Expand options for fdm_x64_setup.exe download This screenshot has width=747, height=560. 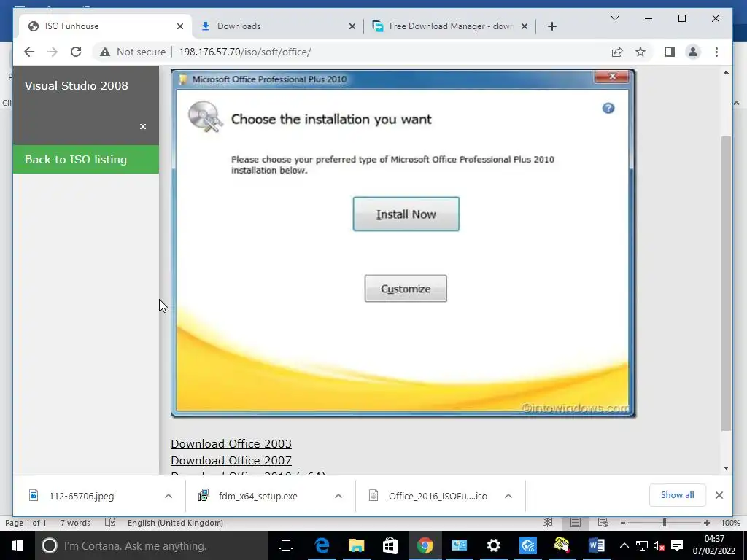[338, 496]
